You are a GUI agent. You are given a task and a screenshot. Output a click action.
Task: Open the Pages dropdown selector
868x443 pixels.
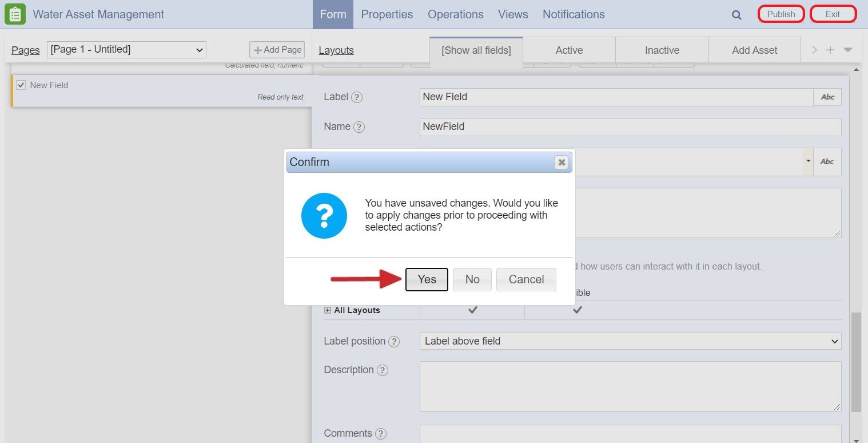pos(126,50)
